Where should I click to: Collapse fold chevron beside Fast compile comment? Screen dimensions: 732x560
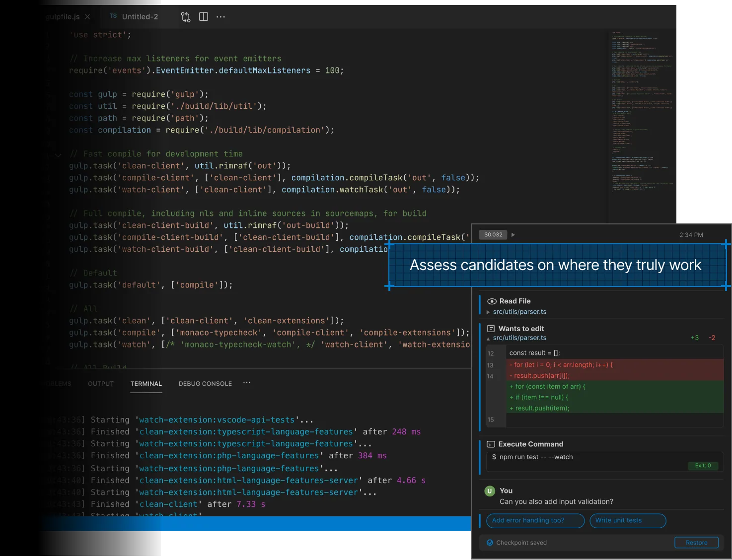[x=59, y=154]
